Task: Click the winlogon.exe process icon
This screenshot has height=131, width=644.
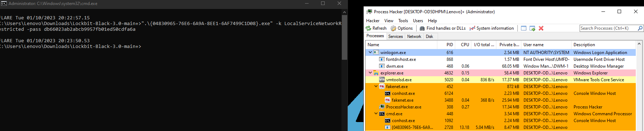Action: (376, 53)
